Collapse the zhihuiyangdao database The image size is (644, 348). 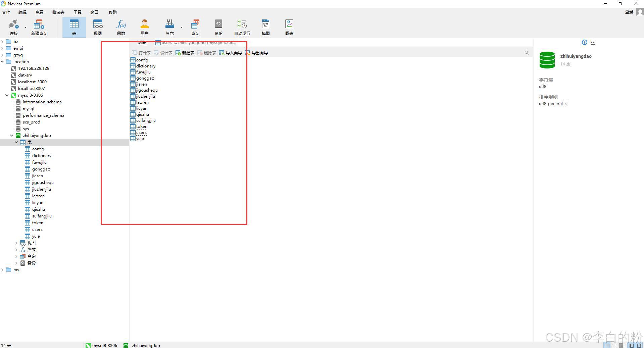tap(12, 136)
